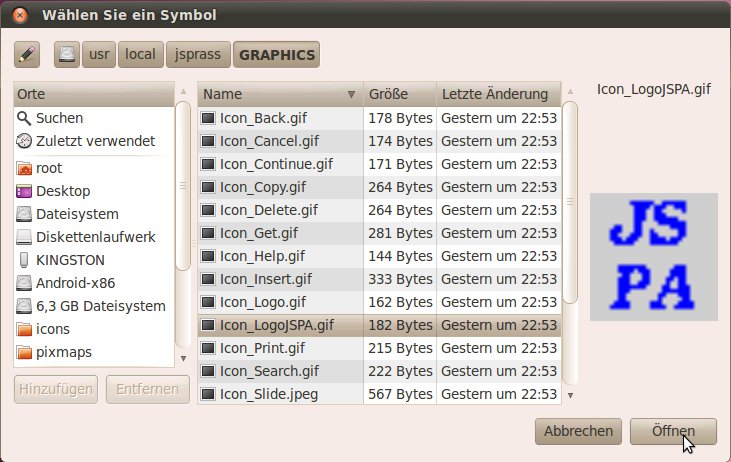
Task: Go to the usr path segment
Action: point(98,55)
